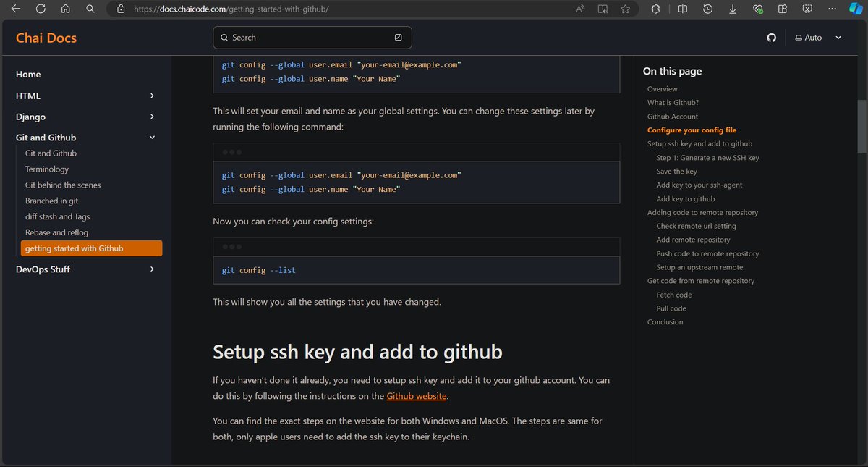Add page to favorites with star icon
Viewport: 868px width, 467px height.
pos(625,9)
